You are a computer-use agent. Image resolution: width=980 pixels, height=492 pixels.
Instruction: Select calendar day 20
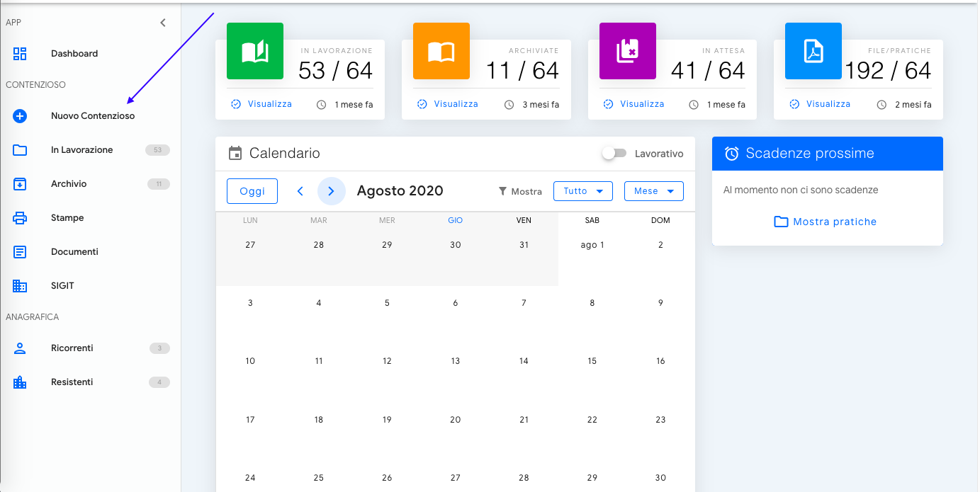(x=456, y=420)
